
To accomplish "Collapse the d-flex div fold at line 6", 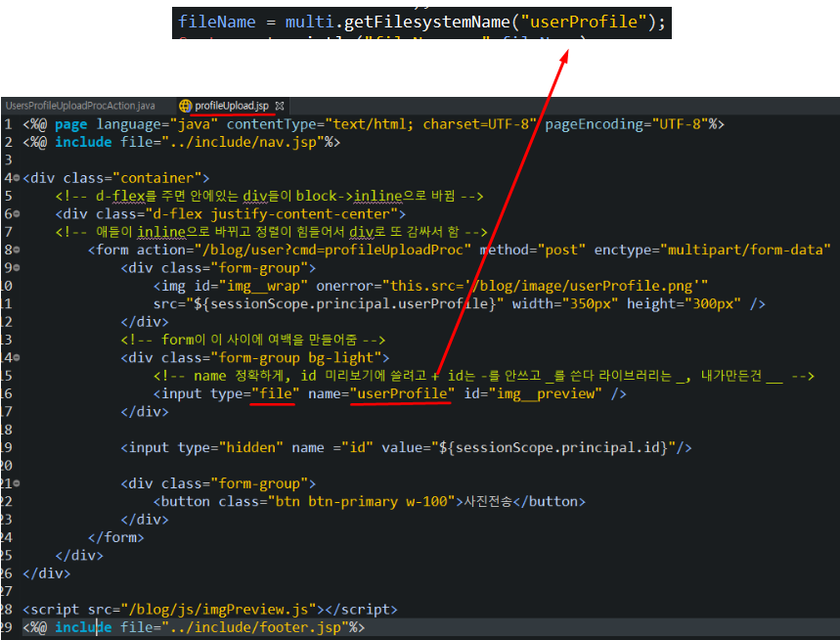I will pyautogui.click(x=17, y=214).
